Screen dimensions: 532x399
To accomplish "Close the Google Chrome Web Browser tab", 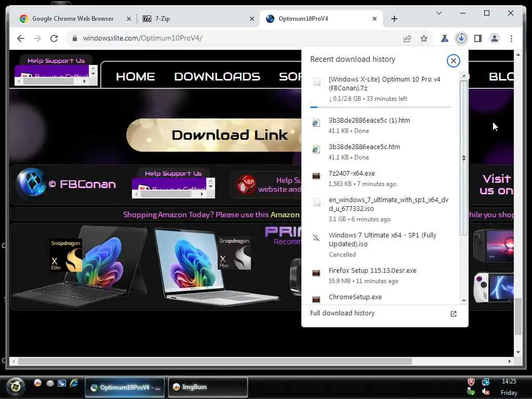I will point(129,19).
